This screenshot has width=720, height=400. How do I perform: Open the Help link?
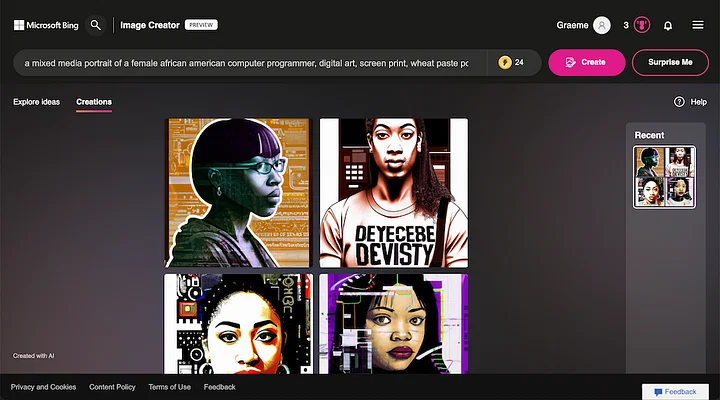click(698, 102)
